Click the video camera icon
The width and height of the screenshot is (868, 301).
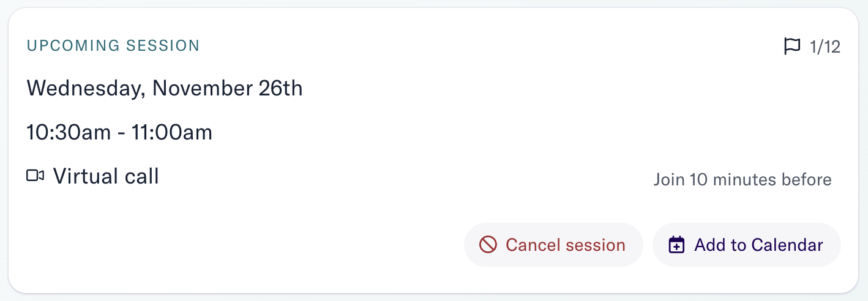pos(36,176)
